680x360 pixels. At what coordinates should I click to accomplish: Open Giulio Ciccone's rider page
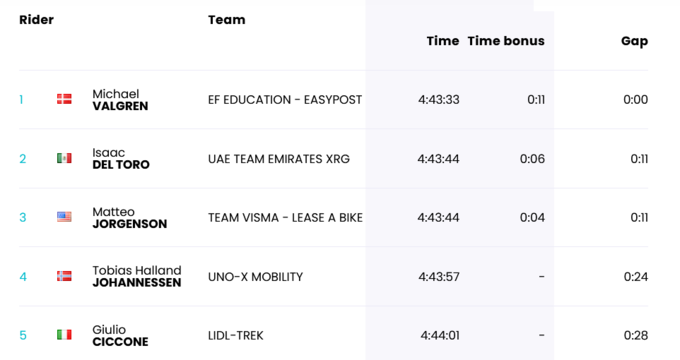120,335
